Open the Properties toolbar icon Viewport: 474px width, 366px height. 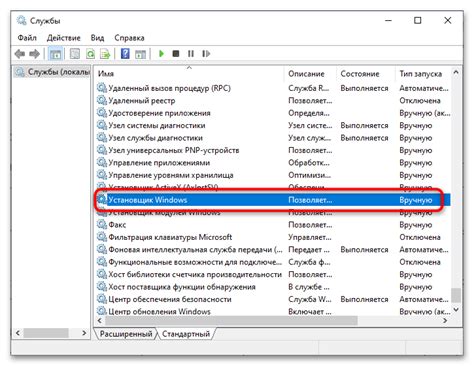[x=75, y=54]
